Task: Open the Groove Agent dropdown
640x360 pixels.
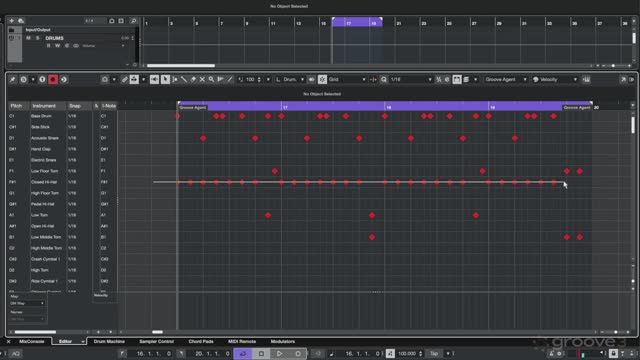Action: (506, 79)
